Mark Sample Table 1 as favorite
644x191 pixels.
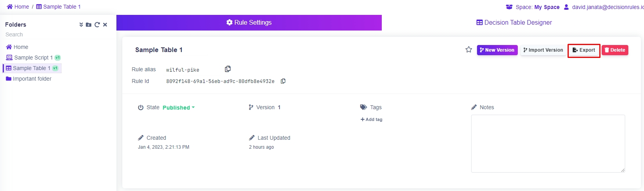point(468,50)
